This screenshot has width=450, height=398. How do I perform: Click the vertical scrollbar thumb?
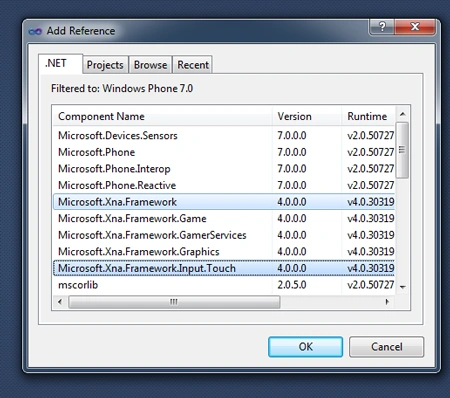[x=402, y=150]
